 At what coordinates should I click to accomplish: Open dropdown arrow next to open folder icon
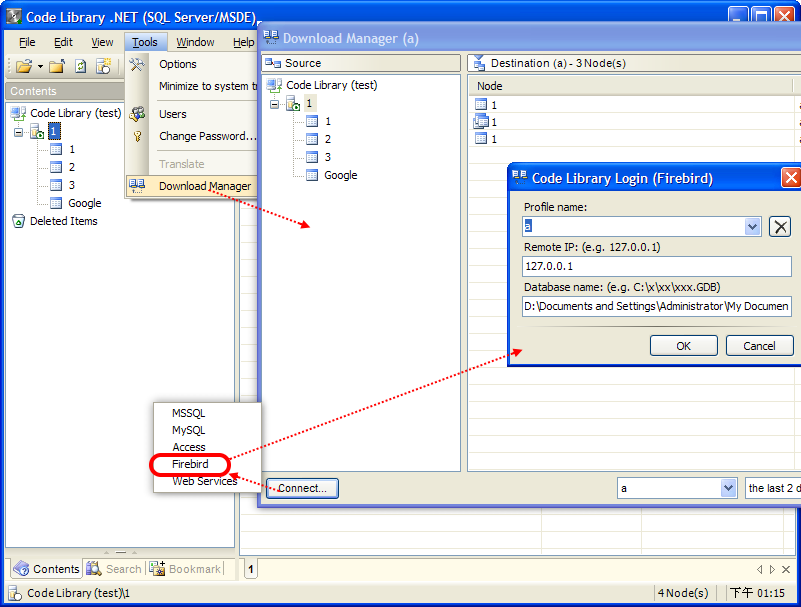pyautogui.click(x=40, y=66)
